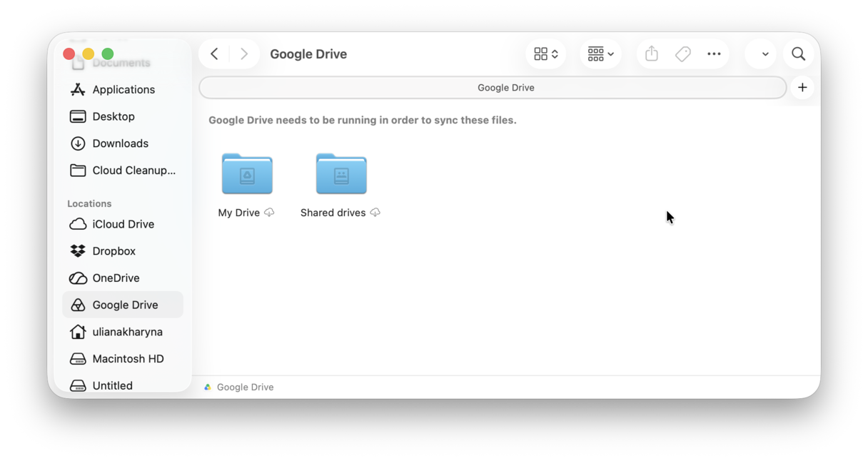Click the iCloud Drive cloud icon
The height and width of the screenshot is (461, 868).
coord(78,224)
